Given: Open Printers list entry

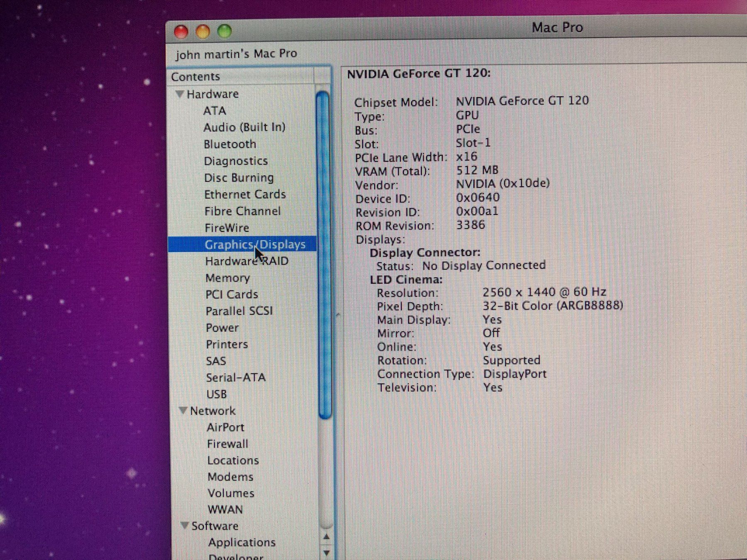Looking at the screenshot, I should (227, 344).
